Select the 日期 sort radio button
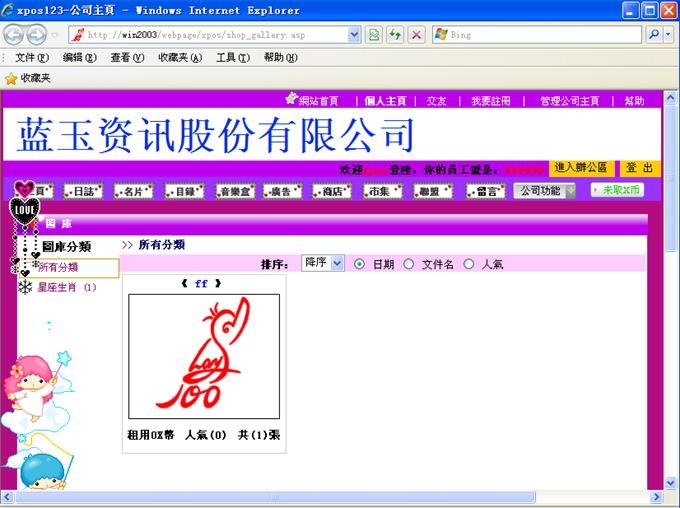This screenshot has height=508, width=680. 360,264
